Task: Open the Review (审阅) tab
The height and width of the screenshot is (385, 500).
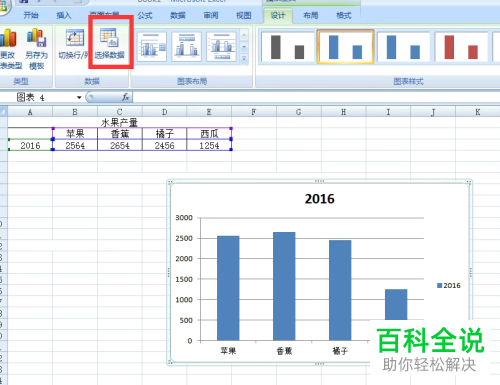Action: coord(211,15)
